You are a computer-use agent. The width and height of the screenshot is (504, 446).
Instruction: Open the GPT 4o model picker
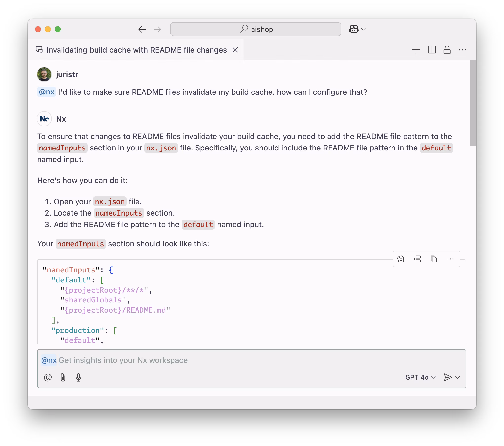click(420, 377)
